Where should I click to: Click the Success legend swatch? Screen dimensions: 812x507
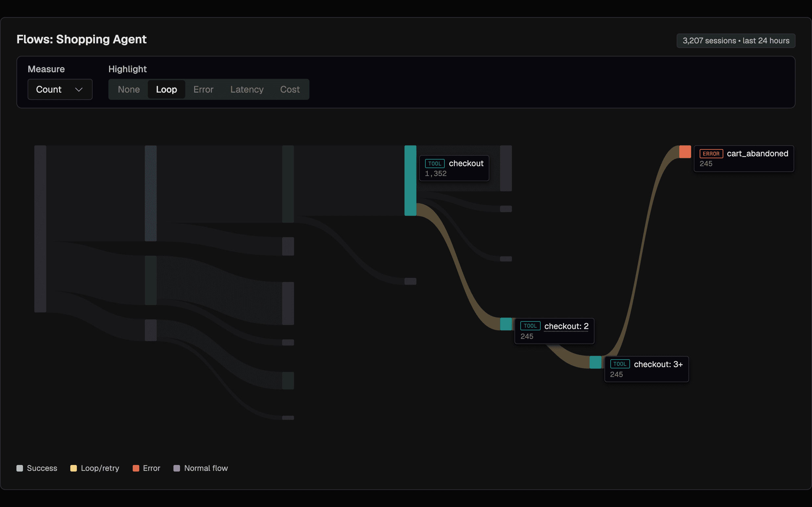tap(20, 468)
